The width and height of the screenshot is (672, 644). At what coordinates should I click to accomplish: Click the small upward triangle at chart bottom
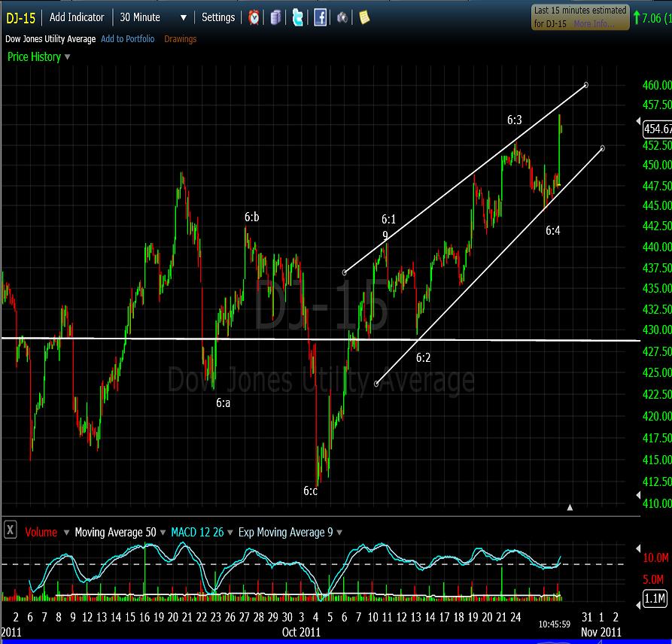click(x=570, y=508)
